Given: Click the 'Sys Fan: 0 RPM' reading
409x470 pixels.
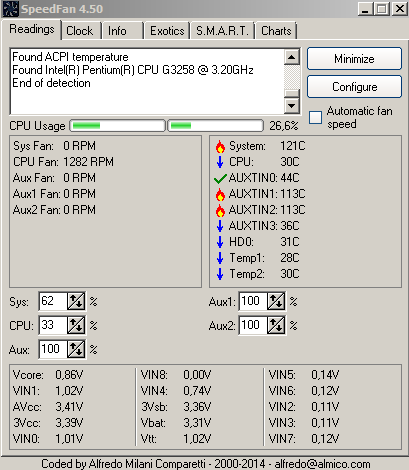Looking at the screenshot, I should click(x=54, y=146).
